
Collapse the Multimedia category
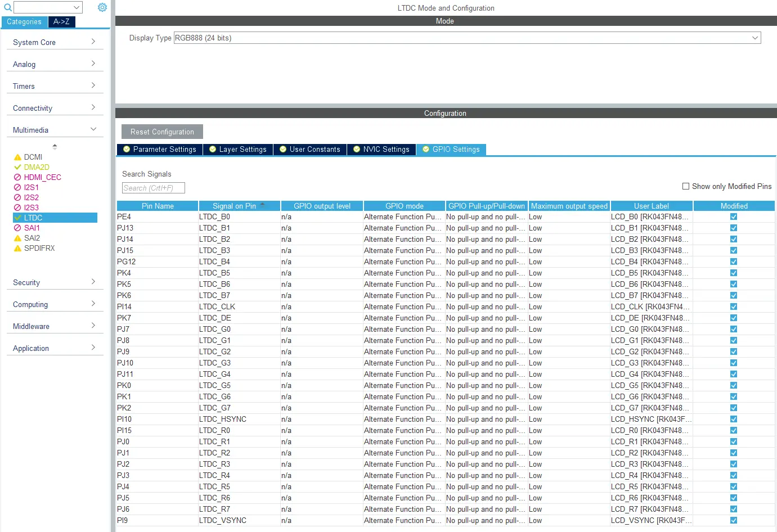pos(55,130)
